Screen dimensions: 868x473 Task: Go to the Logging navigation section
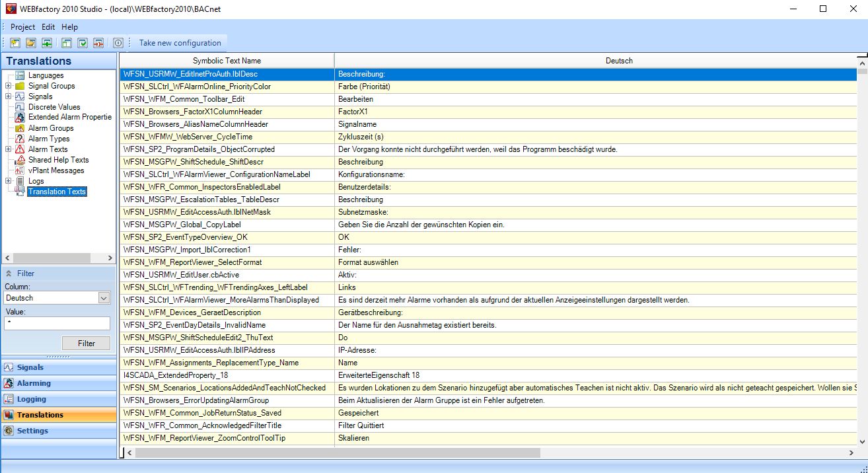(x=31, y=399)
